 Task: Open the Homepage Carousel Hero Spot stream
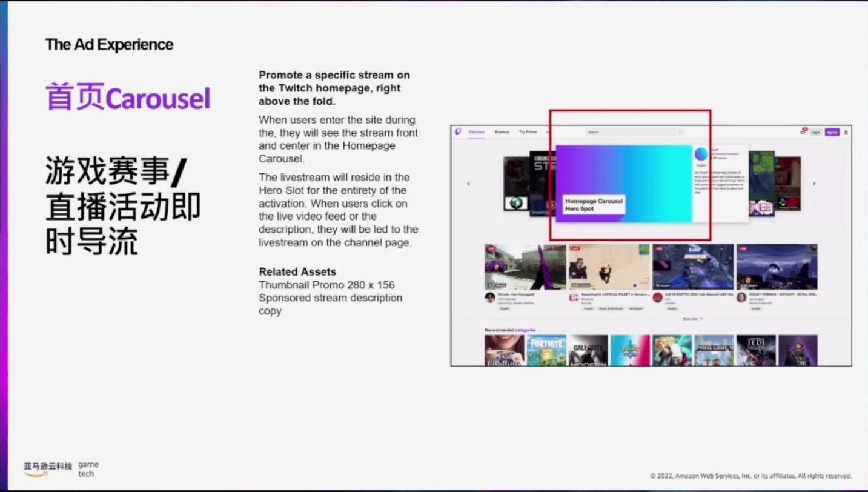tap(623, 184)
